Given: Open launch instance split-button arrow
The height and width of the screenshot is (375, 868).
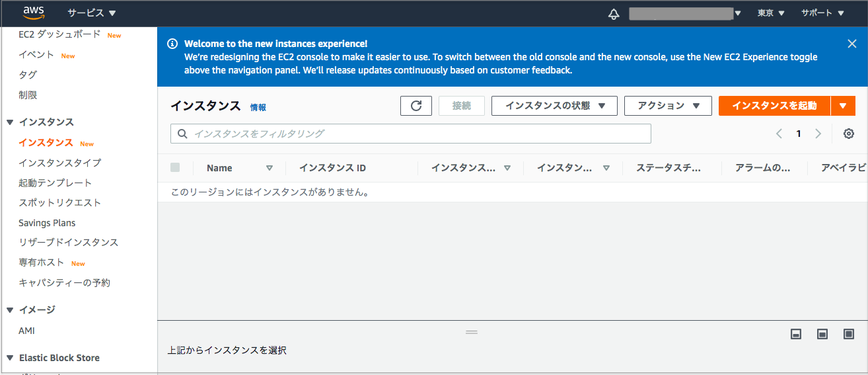Looking at the screenshot, I should [843, 106].
